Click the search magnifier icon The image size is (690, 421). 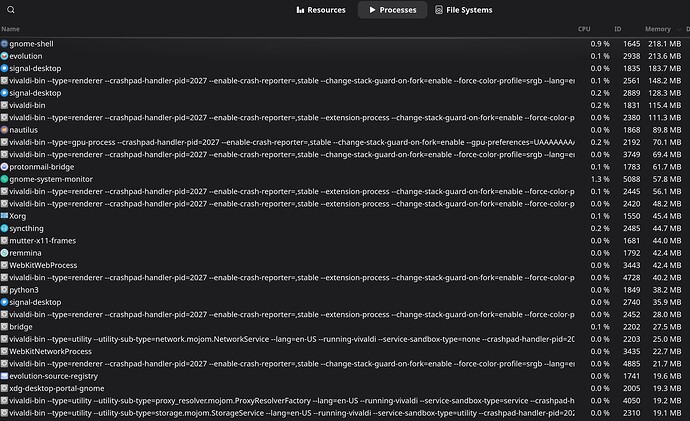[x=11, y=10]
